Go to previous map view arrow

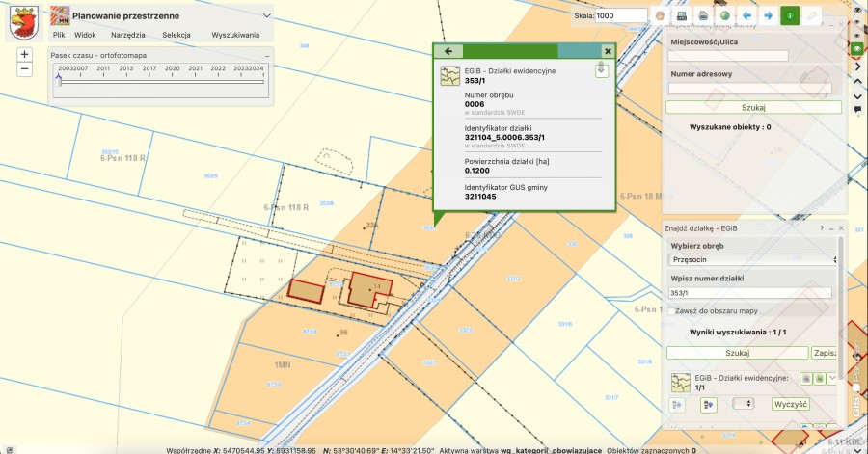click(746, 16)
